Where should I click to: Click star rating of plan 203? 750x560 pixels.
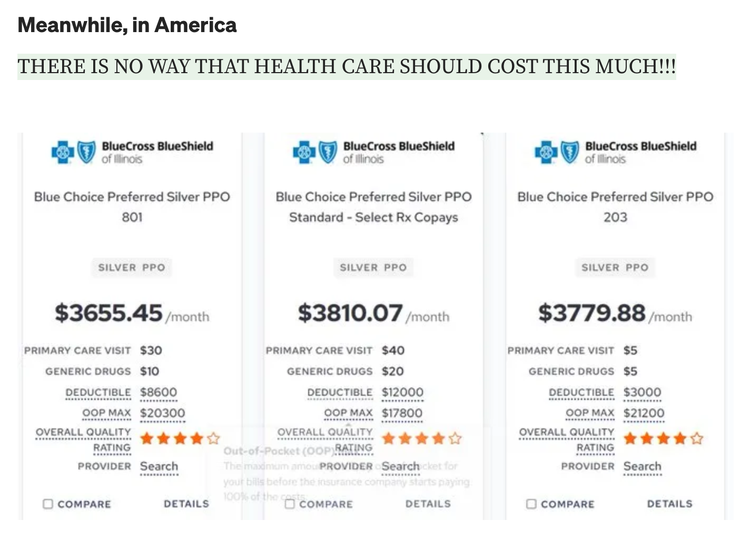663,438
